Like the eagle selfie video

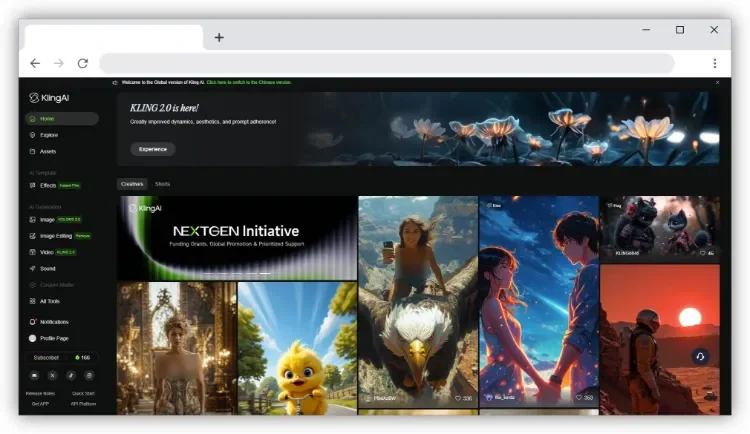coord(459,398)
